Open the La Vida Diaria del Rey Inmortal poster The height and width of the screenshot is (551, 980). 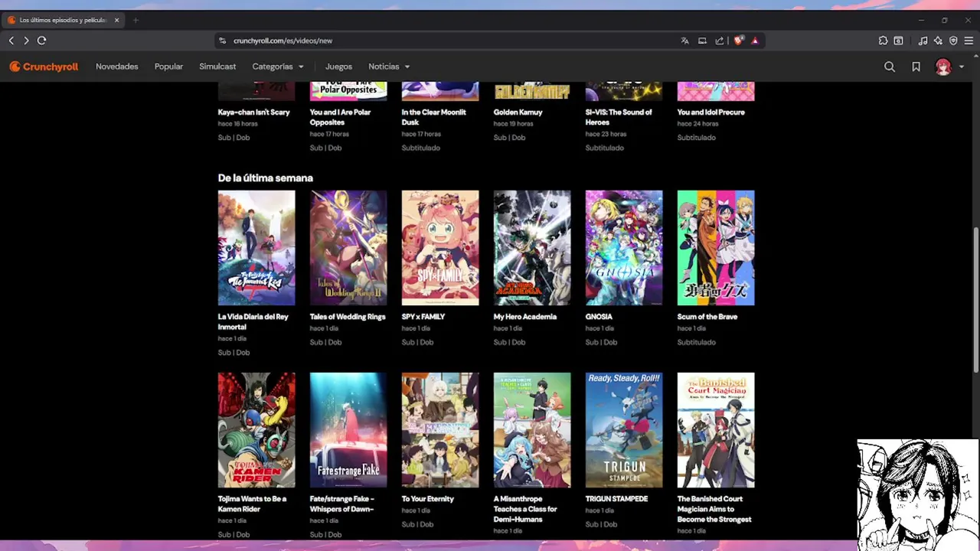tap(256, 248)
